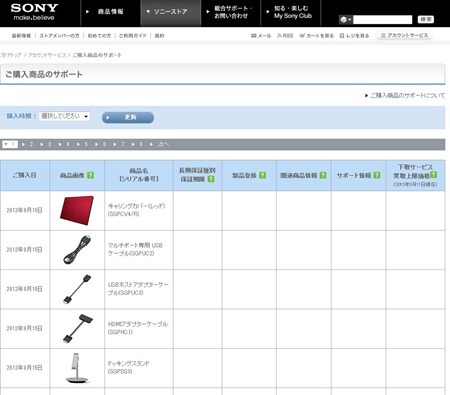Open the My Sony Club menu

pyautogui.click(x=291, y=12)
